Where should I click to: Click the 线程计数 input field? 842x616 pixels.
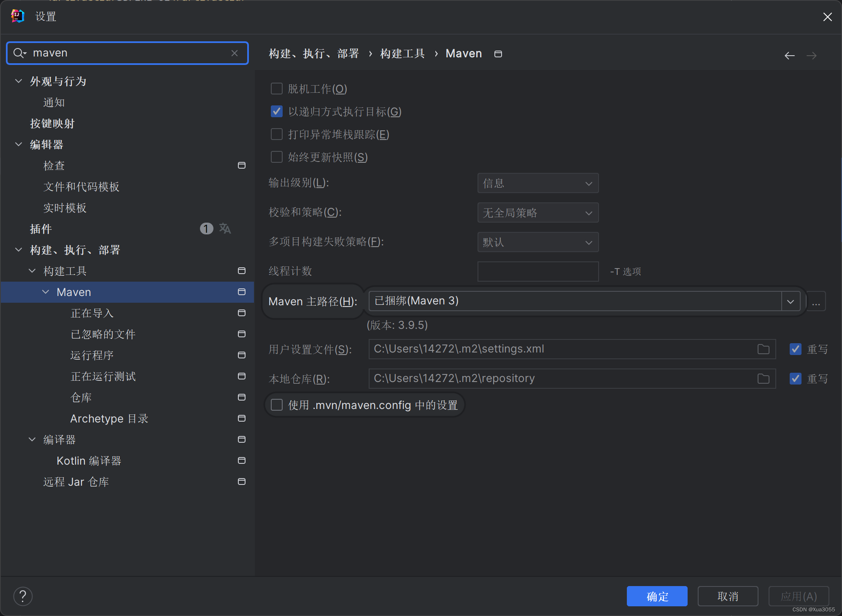coord(537,272)
